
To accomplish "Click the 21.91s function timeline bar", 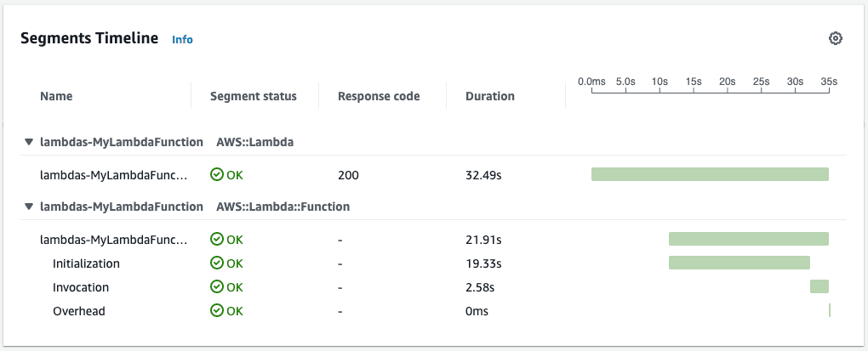I will click(748, 239).
